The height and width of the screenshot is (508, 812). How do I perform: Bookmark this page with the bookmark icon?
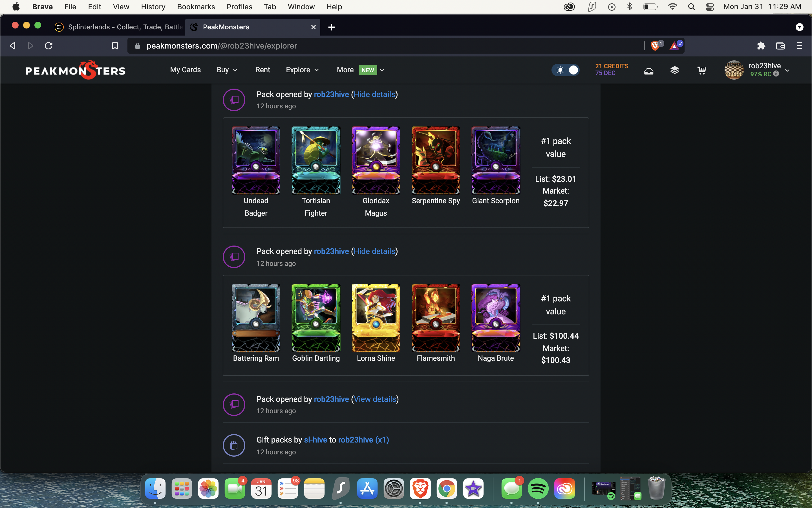(x=115, y=46)
